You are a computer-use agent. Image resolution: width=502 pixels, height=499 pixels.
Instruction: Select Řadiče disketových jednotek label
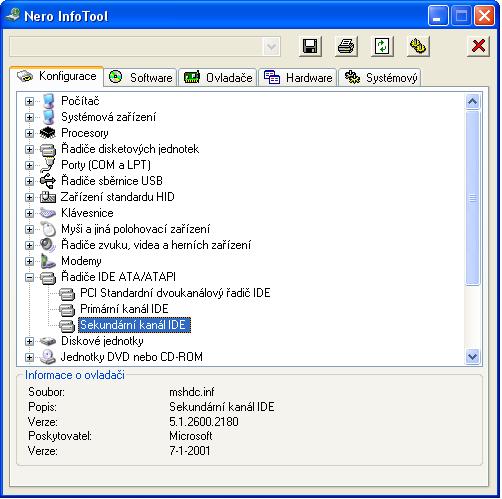(x=130, y=149)
